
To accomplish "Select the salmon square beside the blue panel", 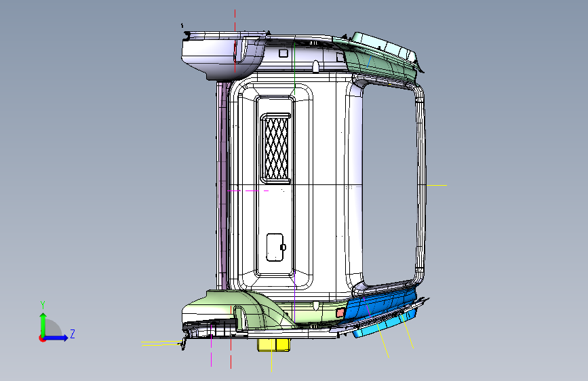I will [x=340, y=313].
